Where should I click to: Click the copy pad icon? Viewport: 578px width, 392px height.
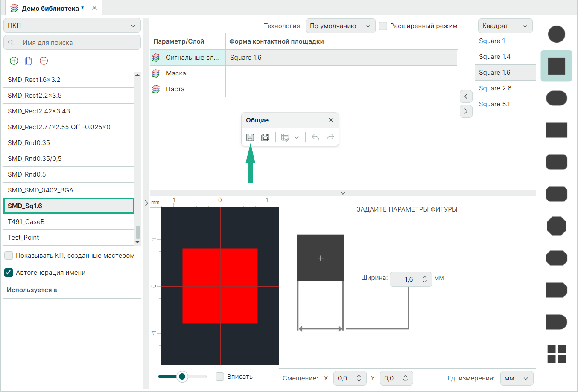pos(29,61)
